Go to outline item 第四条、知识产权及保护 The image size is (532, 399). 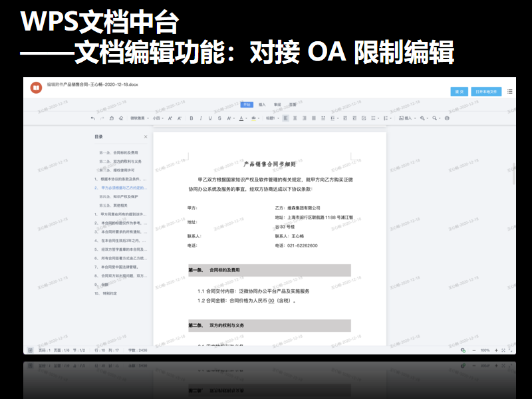click(118, 197)
